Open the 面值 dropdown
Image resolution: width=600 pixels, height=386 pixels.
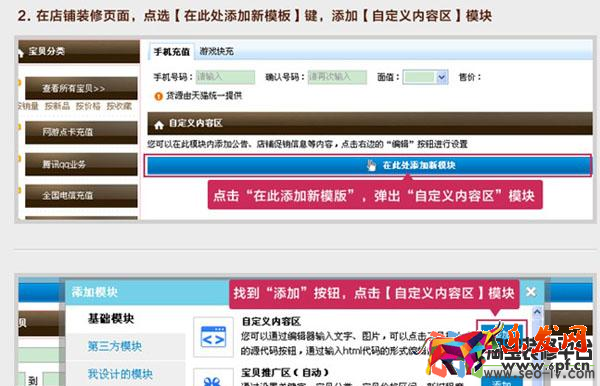[x=426, y=77]
